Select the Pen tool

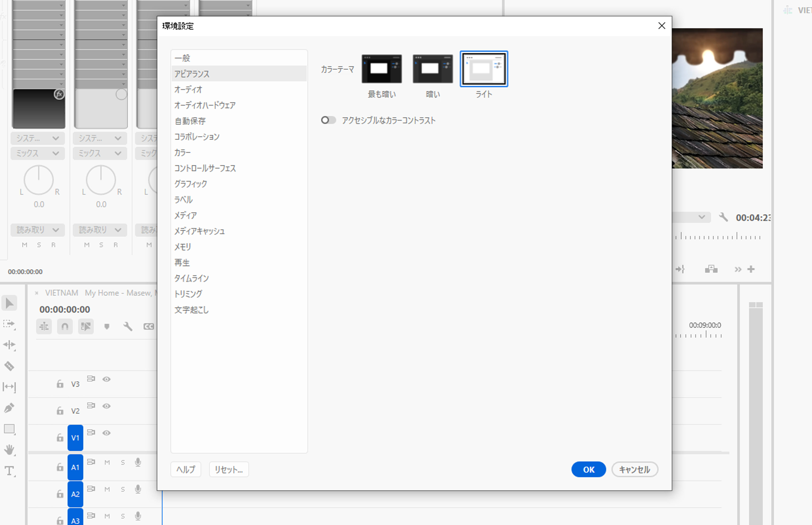tap(9, 408)
